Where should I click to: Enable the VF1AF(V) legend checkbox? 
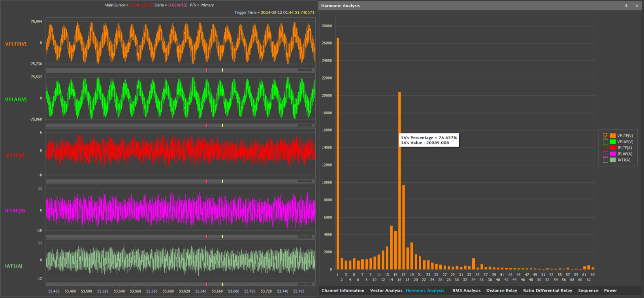click(x=605, y=142)
